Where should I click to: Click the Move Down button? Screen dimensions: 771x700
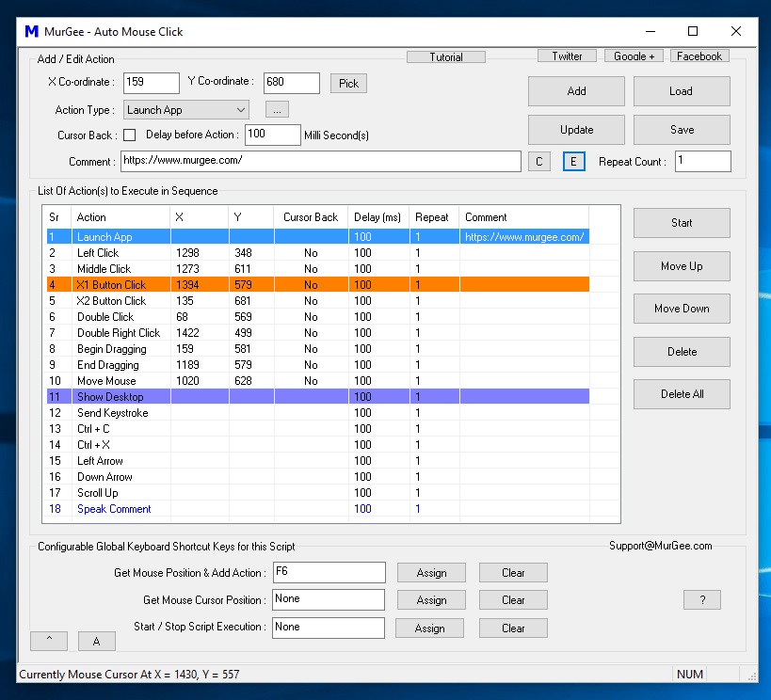[x=681, y=309]
